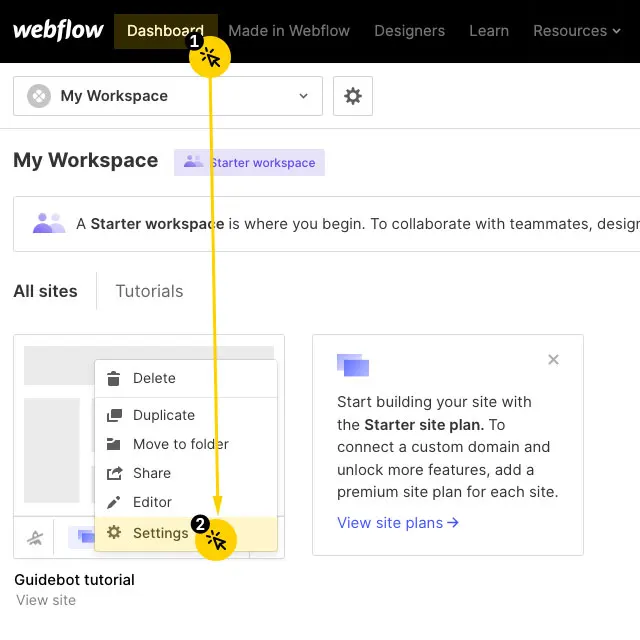Screen dimensions: 640x640
Task: Click the My Workspace avatar icon
Action: coord(38,96)
